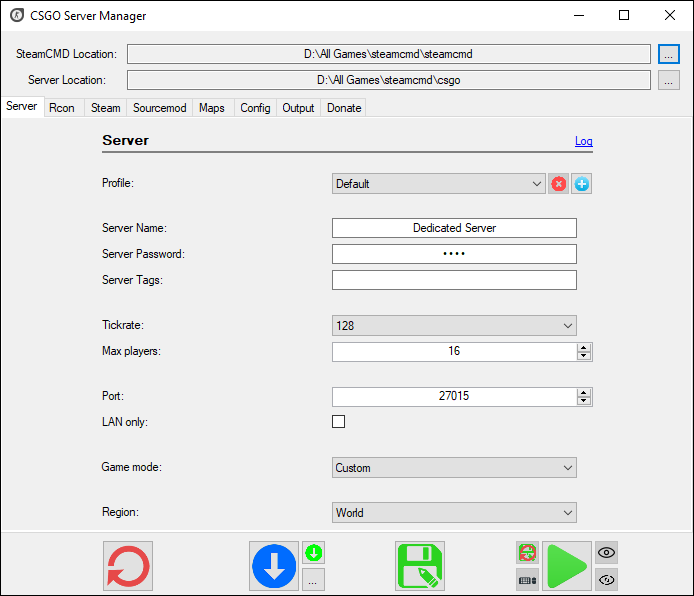Click the Server Location path field
Image resolution: width=694 pixels, height=596 pixels.
pyautogui.click(x=389, y=80)
